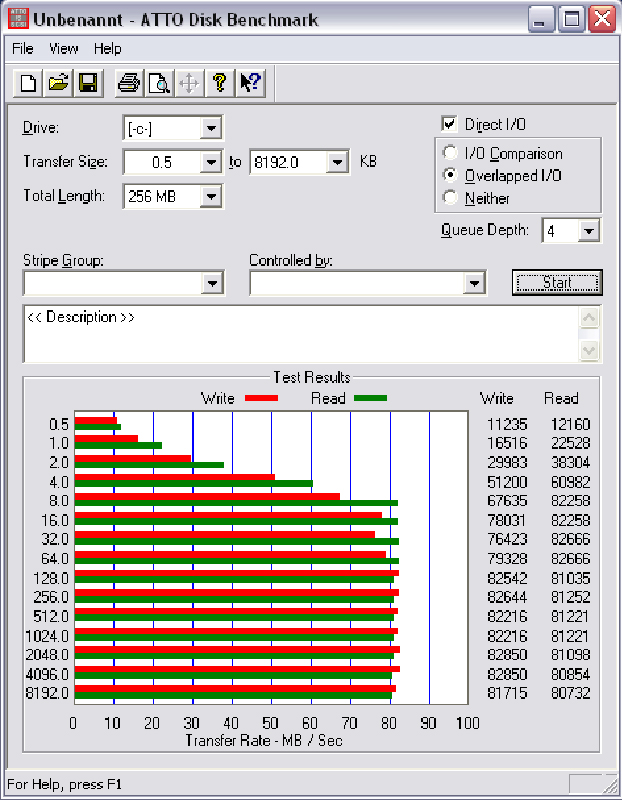
Task: Click the description scrollbar up arrow
Action: [x=589, y=318]
